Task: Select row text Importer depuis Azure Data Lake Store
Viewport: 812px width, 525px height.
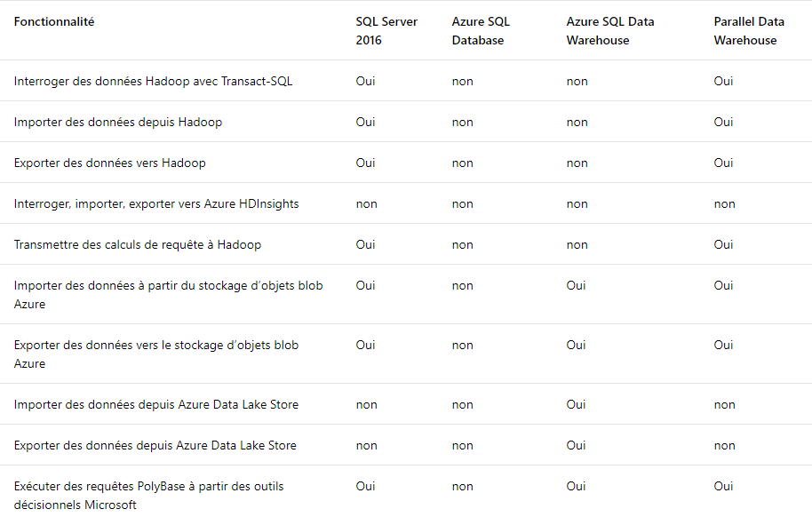Action: 156,405
